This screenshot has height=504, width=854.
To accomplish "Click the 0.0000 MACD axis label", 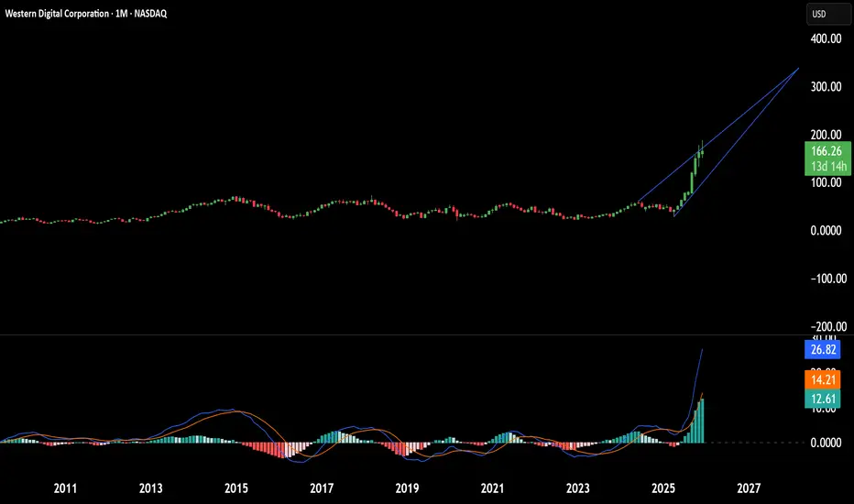I will (826, 443).
